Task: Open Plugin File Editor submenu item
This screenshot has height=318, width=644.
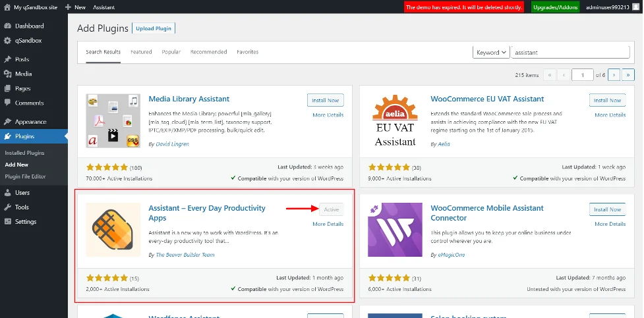Action: tap(25, 176)
